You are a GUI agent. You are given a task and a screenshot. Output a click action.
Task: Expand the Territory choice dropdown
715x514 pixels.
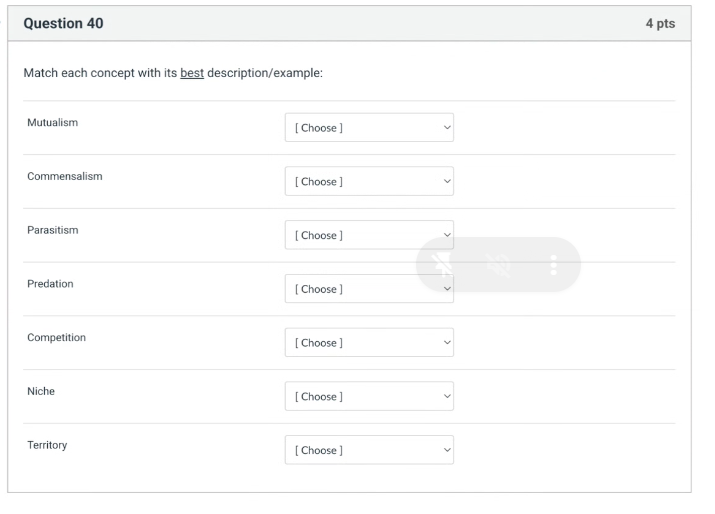(x=369, y=450)
